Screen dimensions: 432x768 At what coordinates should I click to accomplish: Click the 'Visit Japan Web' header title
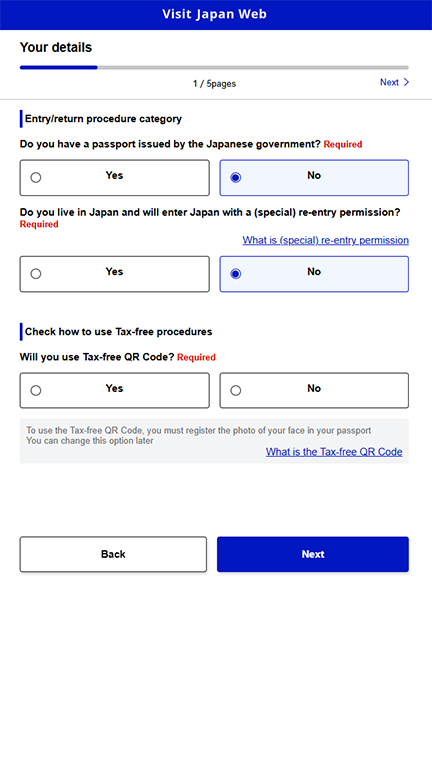[215, 14]
